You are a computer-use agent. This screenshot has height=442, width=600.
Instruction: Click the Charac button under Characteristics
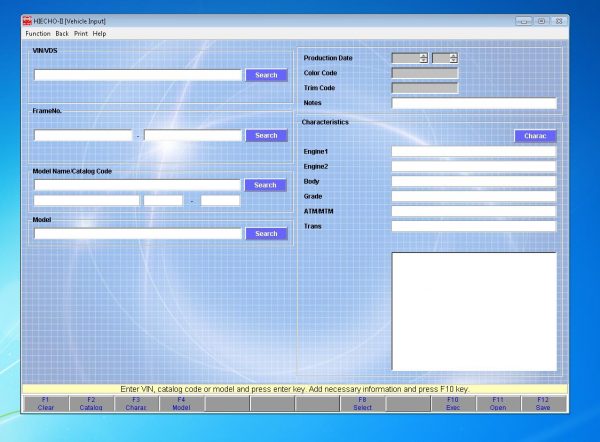pyautogui.click(x=534, y=136)
